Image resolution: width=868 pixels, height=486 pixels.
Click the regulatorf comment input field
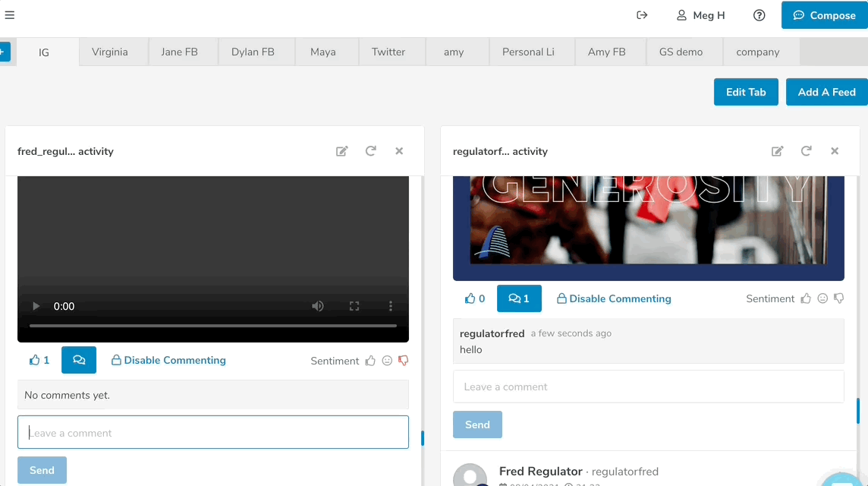coord(648,387)
